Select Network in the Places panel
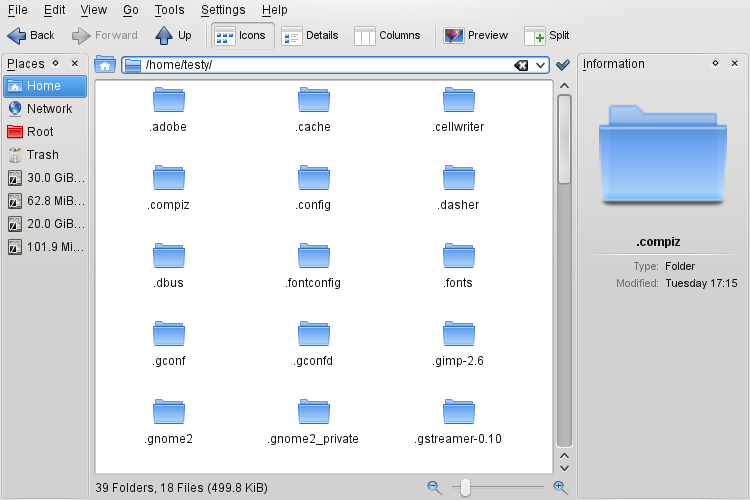Screen dimensions: 750x500 49,109
